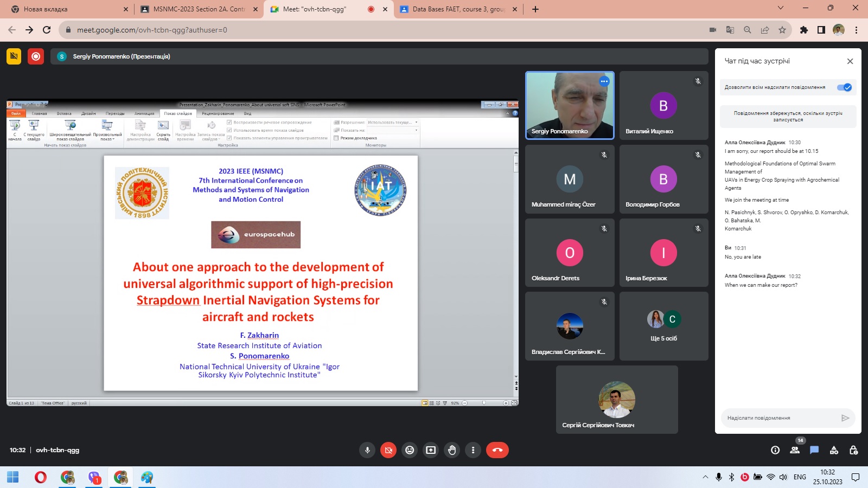The image size is (868, 488).
Task: Raise hand in the meeting
Action: click(x=452, y=450)
